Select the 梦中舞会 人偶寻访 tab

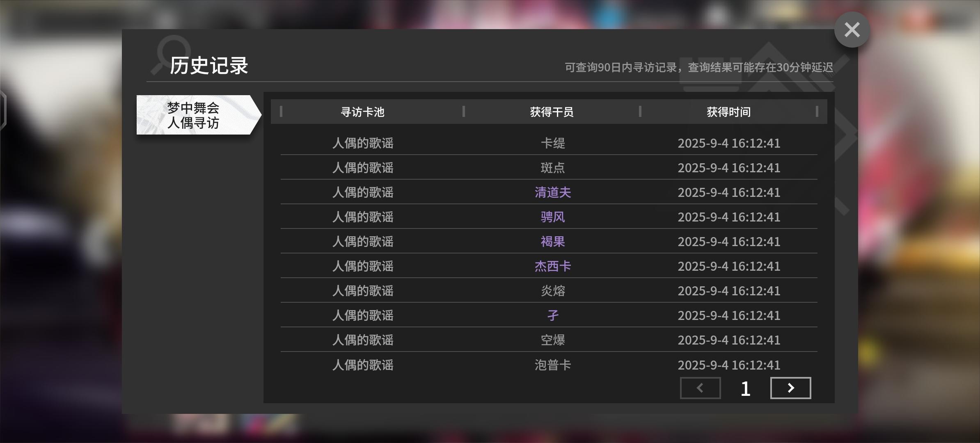(x=199, y=115)
